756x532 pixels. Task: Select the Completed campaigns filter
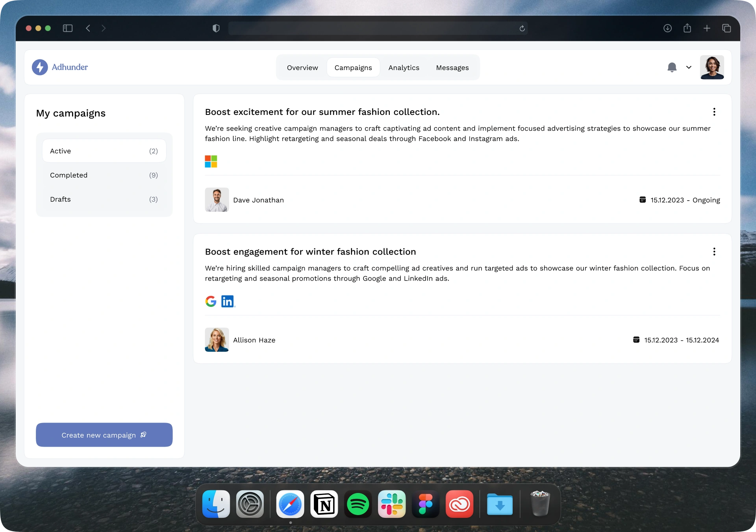click(x=104, y=175)
